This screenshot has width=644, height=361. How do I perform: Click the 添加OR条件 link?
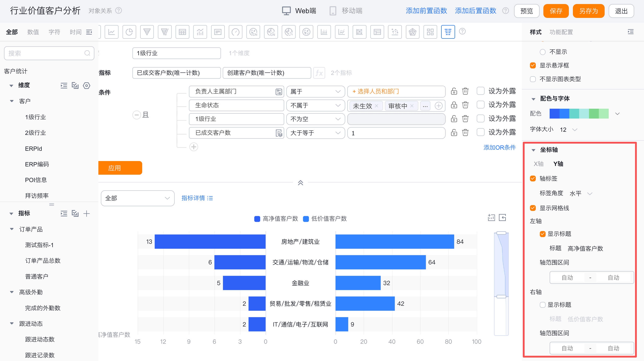(499, 147)
